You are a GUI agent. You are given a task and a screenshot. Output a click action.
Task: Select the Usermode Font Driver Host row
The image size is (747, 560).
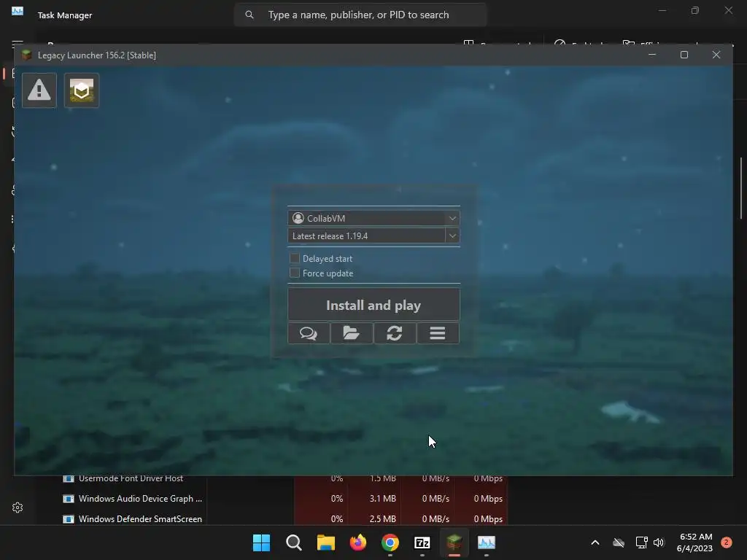point(285,479)
